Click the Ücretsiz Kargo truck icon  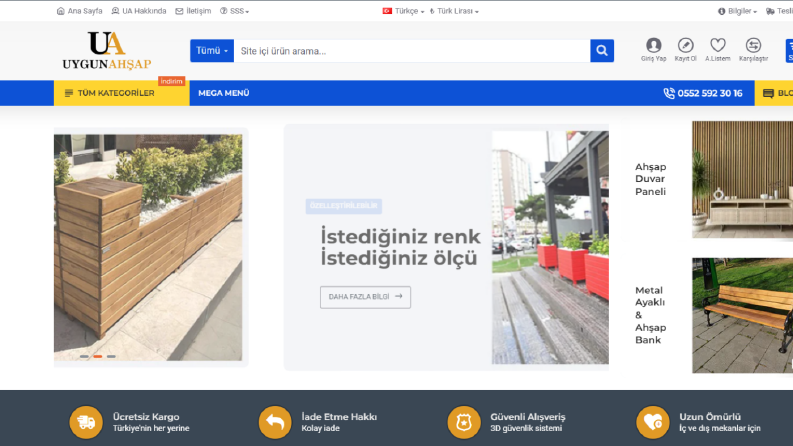point(86,422)
